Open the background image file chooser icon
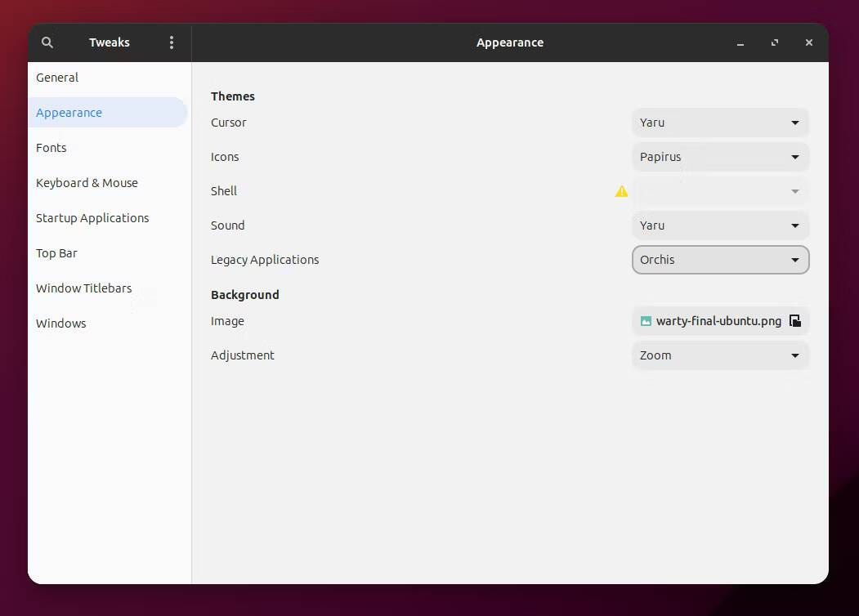The image size is (859, 616). coord(794,320)
